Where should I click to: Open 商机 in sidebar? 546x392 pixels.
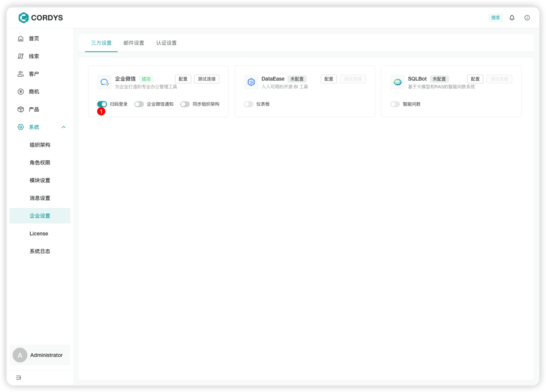(x=40, y=92)
